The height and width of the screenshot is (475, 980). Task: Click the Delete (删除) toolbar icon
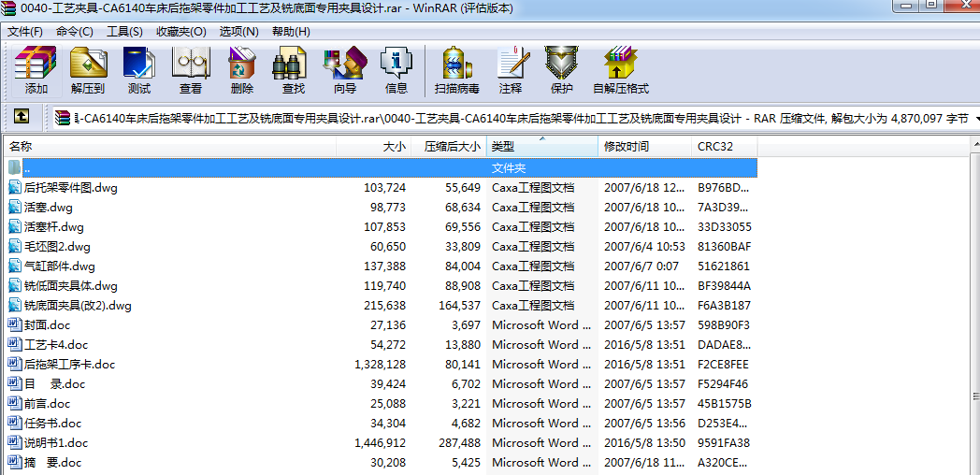242,71
